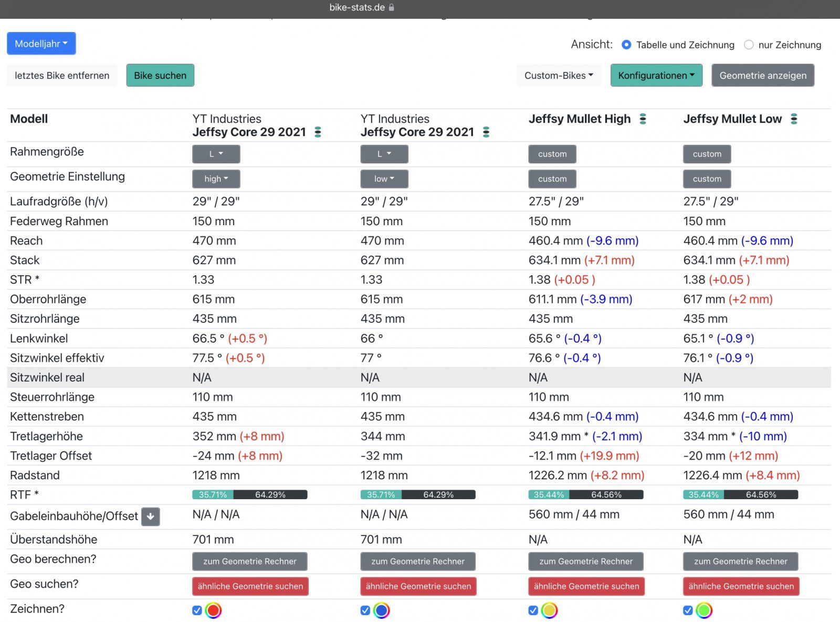Pick green drawing color swatch for Mullet Low
The height and width of the screenshot is (622, 840).
click(704, 610)
